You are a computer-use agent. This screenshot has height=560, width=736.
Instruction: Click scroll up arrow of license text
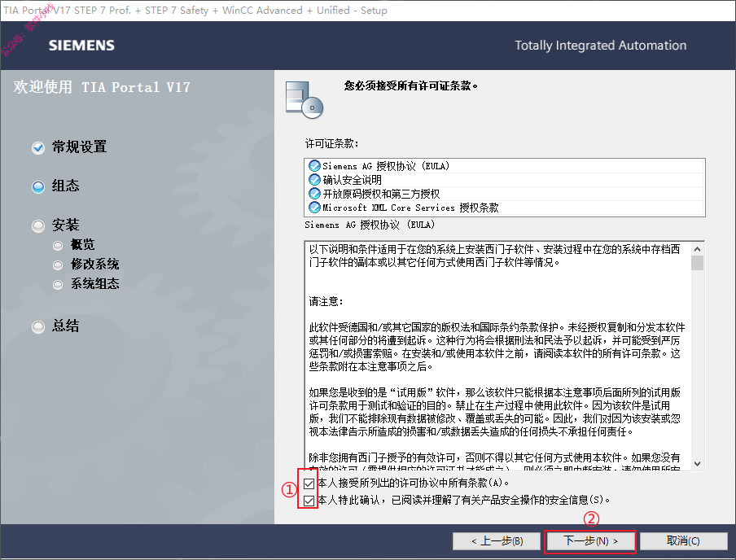698,249
